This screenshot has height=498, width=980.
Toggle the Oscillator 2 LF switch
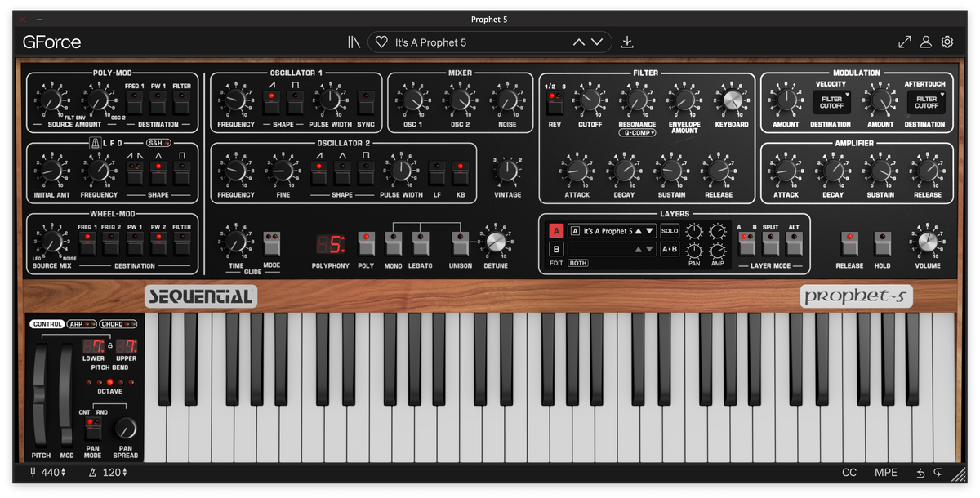coord(437,172)
